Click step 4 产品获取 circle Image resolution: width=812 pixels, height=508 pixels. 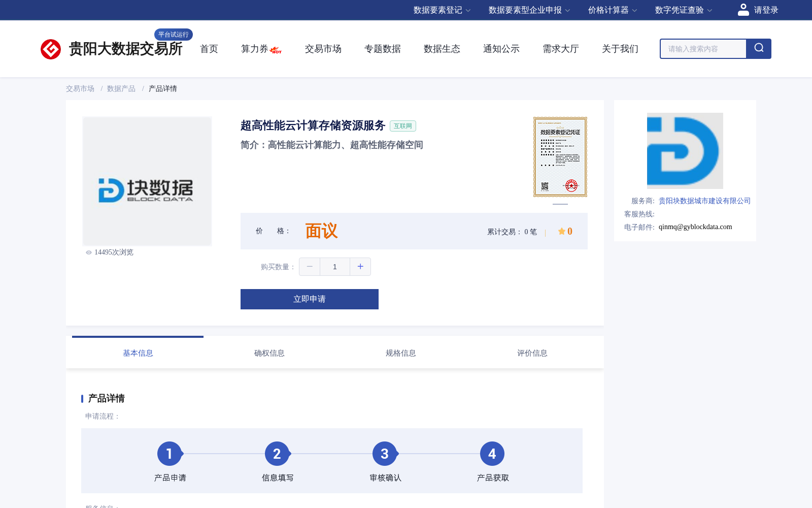point(492,454)
